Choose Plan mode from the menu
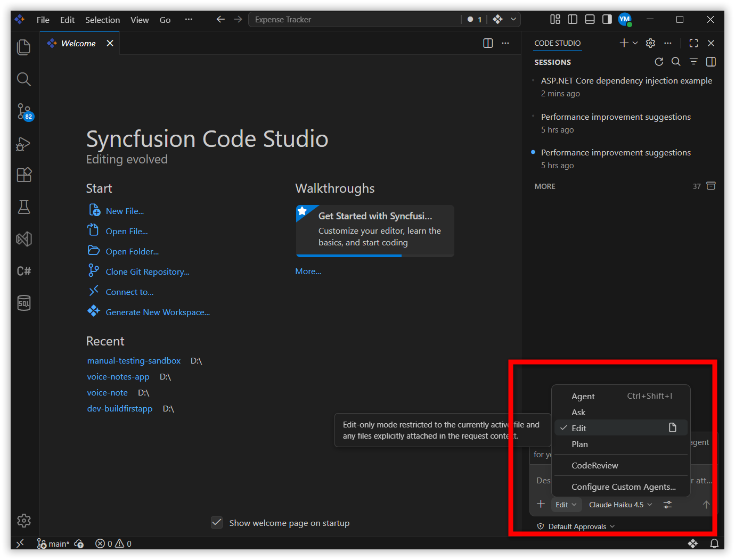This screenshot has height=560, width=735. [x=621, y=444]
